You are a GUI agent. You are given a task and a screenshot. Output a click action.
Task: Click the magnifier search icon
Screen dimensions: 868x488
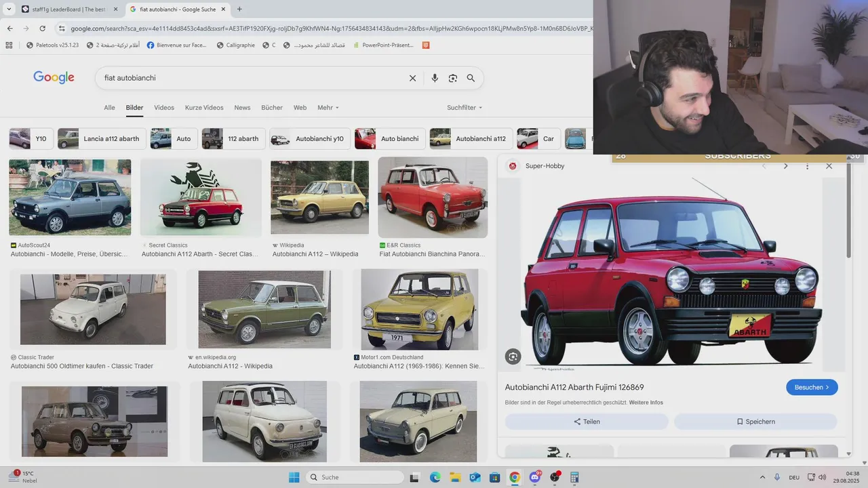[x=471, y=78]
